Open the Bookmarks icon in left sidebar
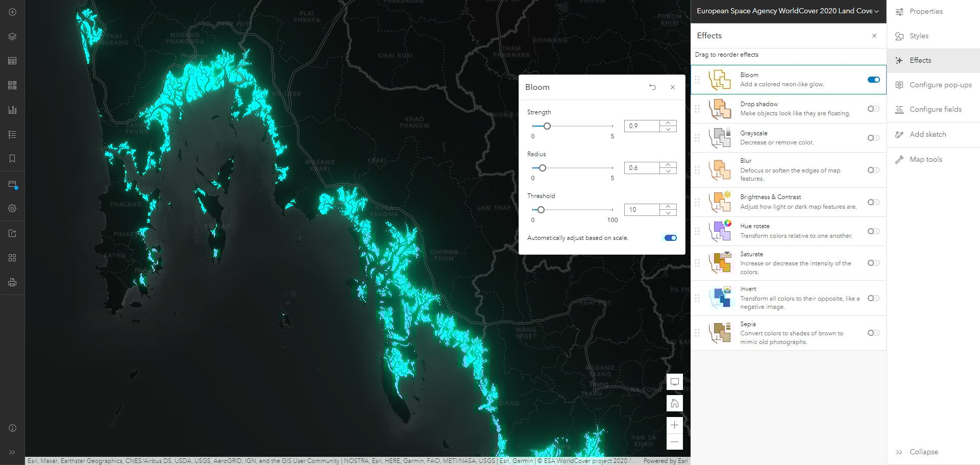 point(12,159)
